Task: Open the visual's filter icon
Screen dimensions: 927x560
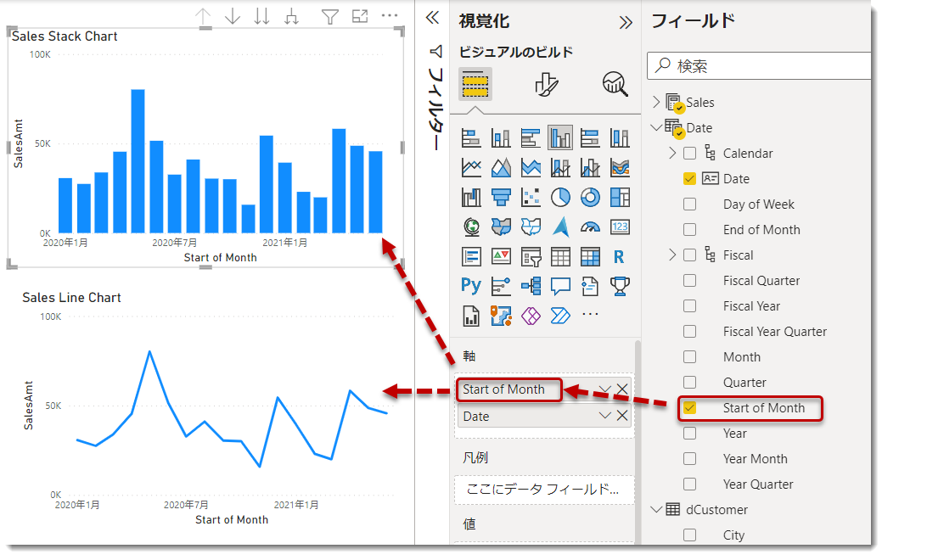Action: (x=330, y=16)
